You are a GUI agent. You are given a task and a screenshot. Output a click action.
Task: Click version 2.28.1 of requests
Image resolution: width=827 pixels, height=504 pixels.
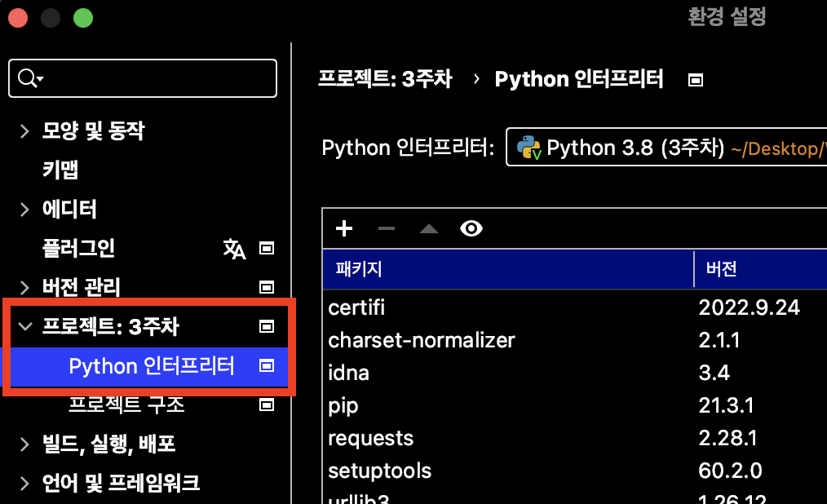[727, 438]
